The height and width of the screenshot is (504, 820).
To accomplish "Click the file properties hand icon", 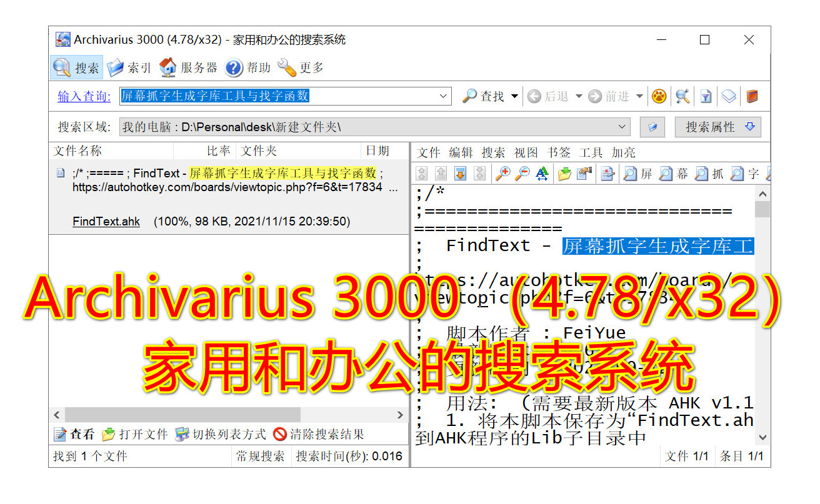I will pyautogui.click(x=584, y=174).
